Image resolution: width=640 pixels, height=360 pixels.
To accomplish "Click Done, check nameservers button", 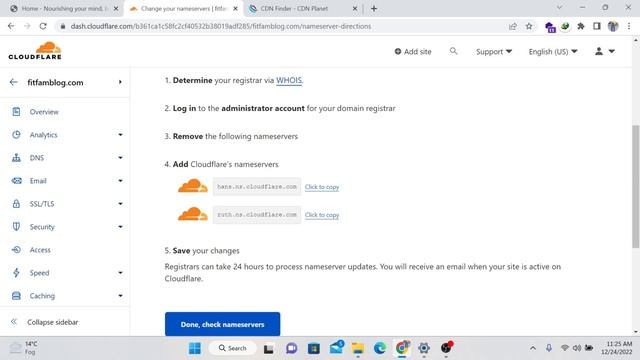I will click(222, 324).
